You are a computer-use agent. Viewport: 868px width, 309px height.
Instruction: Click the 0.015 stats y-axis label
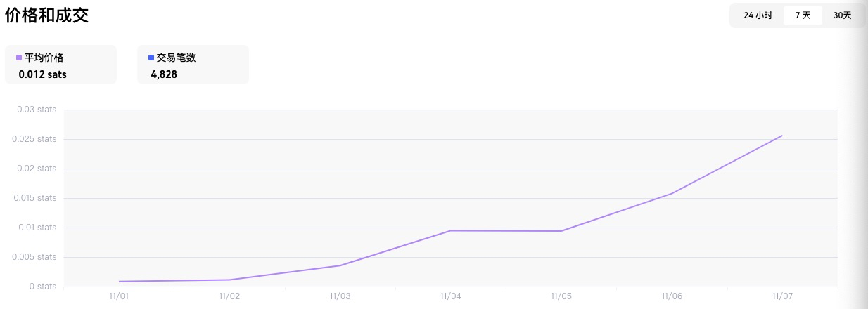35,198
